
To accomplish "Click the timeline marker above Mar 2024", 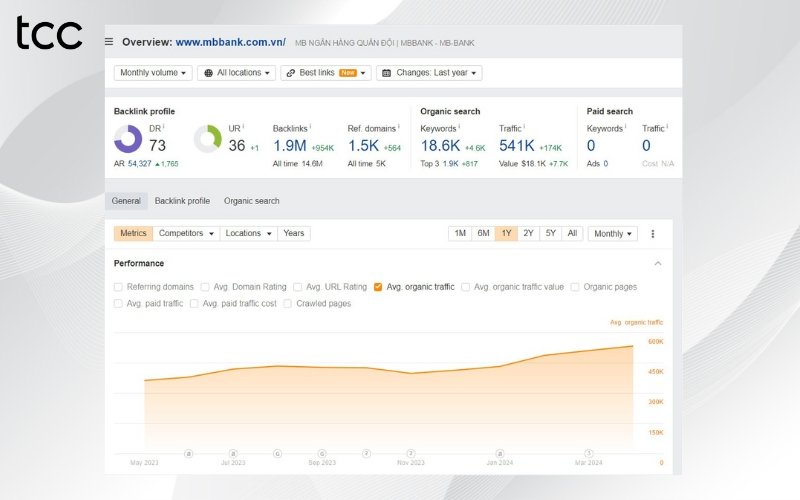I will 589,453.
